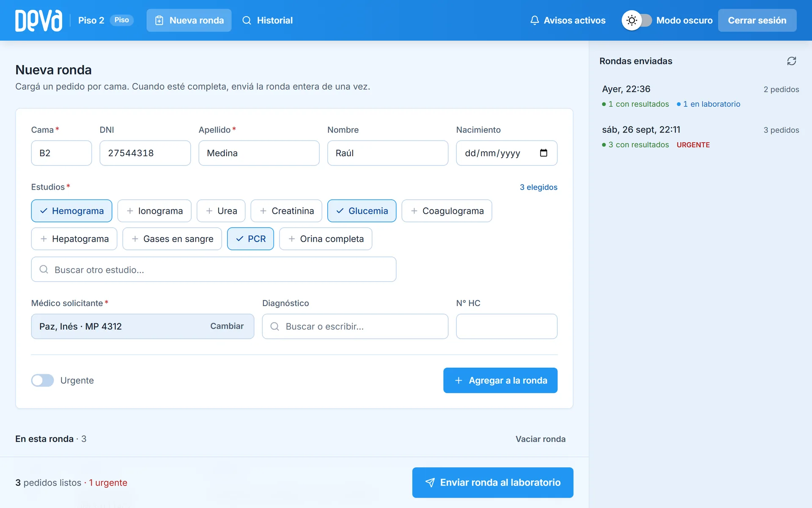Refresh the Rondas enviadas list

point(791,61)
